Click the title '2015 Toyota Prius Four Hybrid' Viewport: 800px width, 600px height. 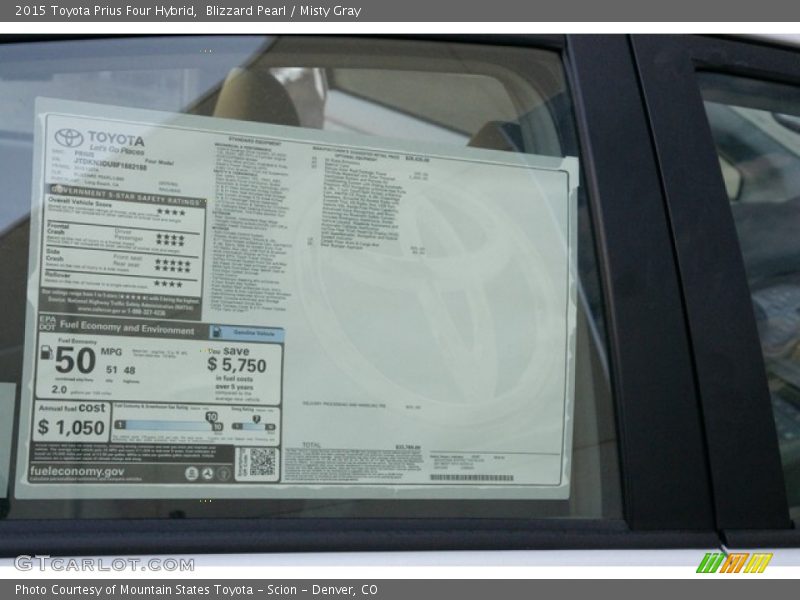106,11
